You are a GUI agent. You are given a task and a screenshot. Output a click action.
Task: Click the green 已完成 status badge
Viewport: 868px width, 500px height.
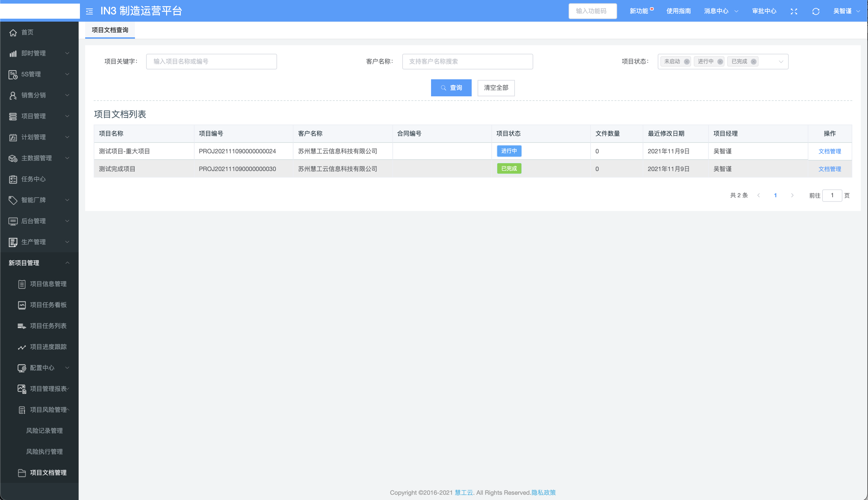pos(509,169)
